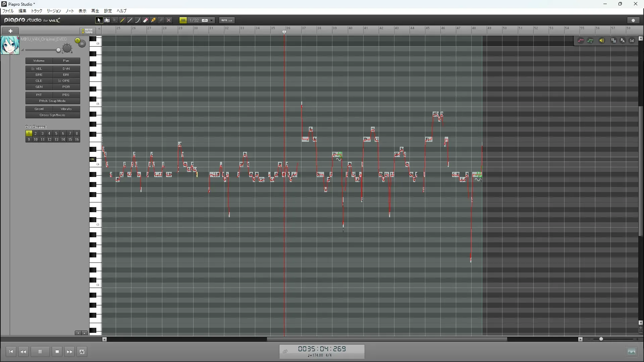
Task: Toggle the pink pitch curve display
Action: click(581, 41)
